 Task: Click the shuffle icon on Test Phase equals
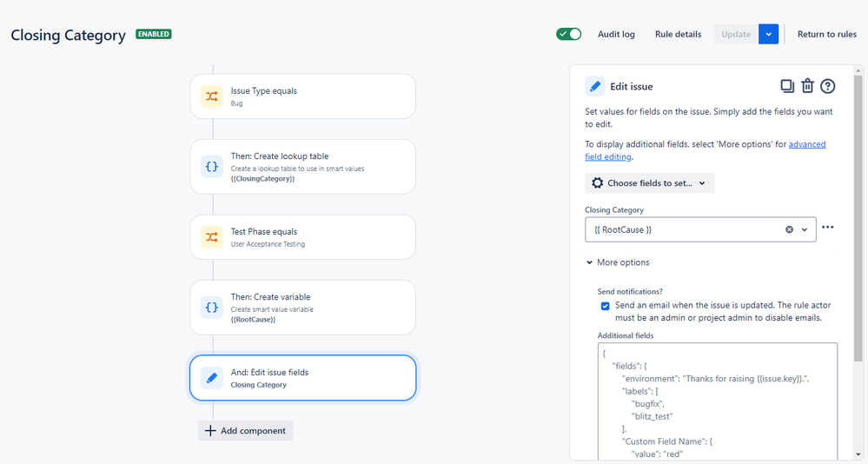tap(211, 237)
